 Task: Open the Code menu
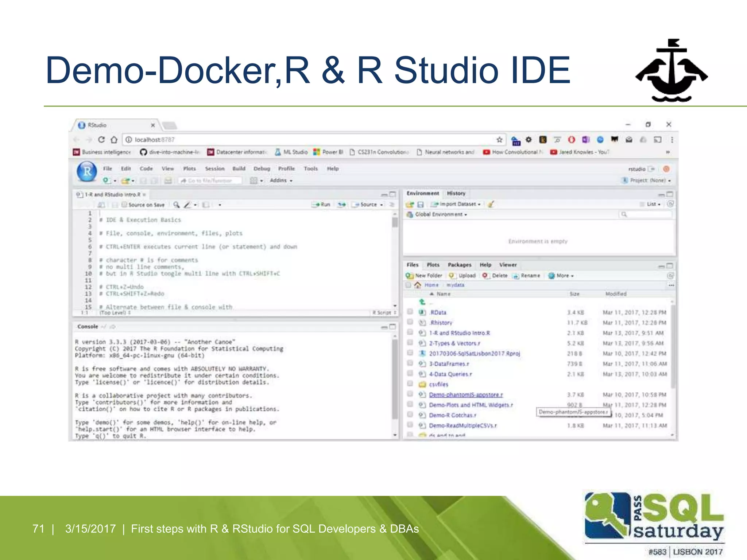[x=146, y=168]
